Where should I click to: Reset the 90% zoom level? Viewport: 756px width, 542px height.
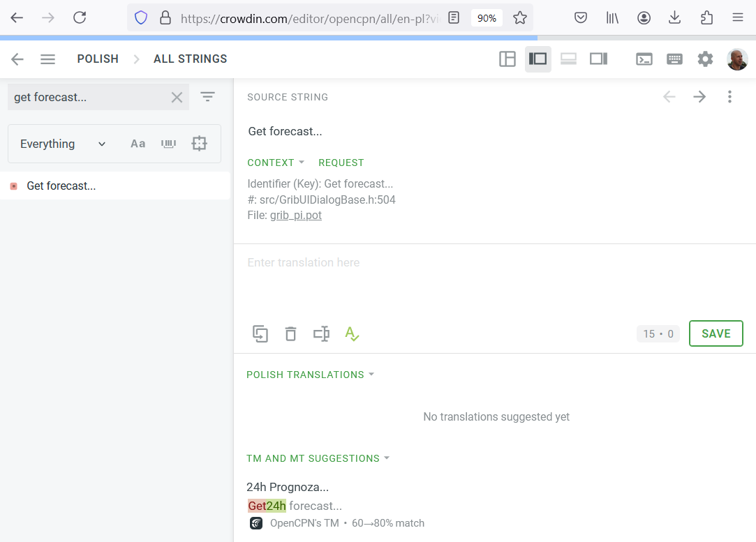click(x=487, y=18)
